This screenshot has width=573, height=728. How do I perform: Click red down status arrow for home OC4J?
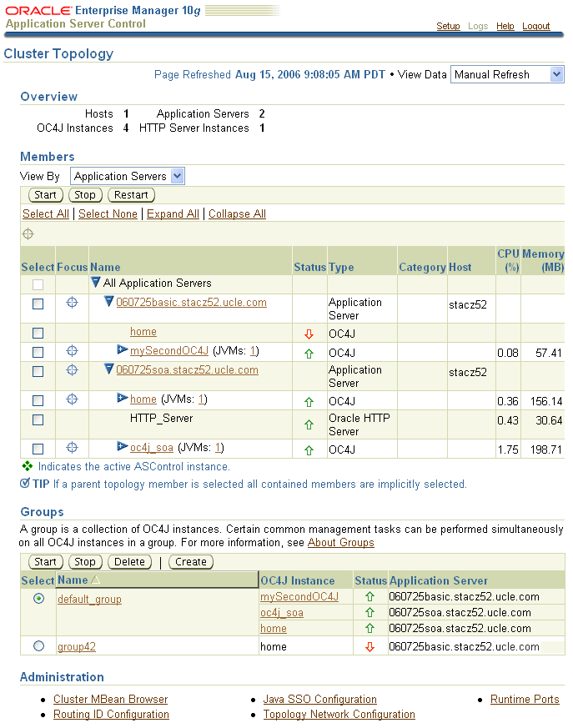(309, 334)
